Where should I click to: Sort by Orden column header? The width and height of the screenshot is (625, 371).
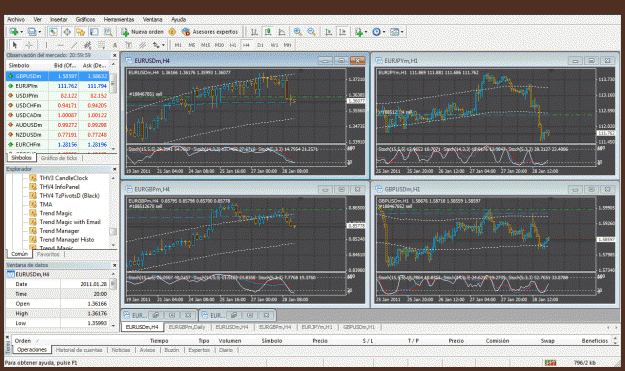click(23, 341)
